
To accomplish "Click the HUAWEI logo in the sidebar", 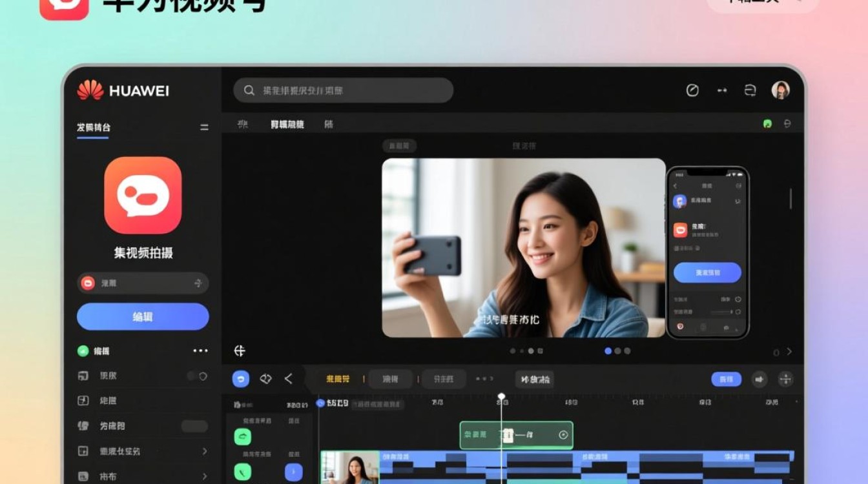I will click(x=123, y=90).
